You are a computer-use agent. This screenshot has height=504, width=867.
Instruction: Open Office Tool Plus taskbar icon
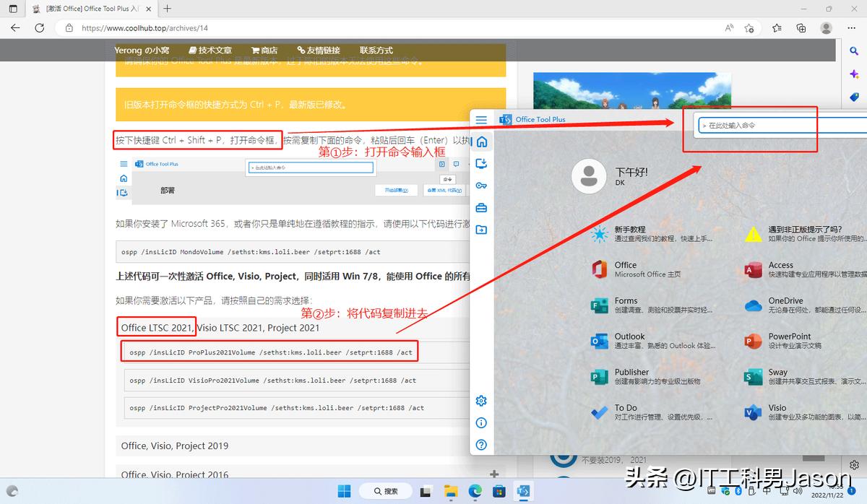(523, 491)
